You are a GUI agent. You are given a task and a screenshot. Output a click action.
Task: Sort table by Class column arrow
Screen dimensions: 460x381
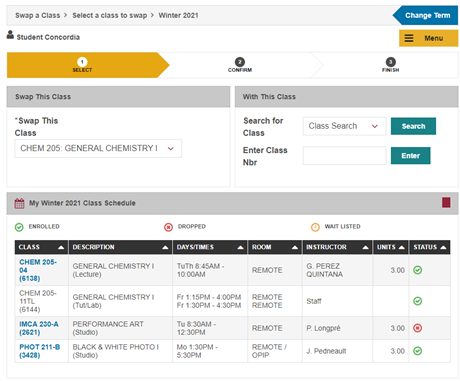pyautogui.click(x=61, y=247)
